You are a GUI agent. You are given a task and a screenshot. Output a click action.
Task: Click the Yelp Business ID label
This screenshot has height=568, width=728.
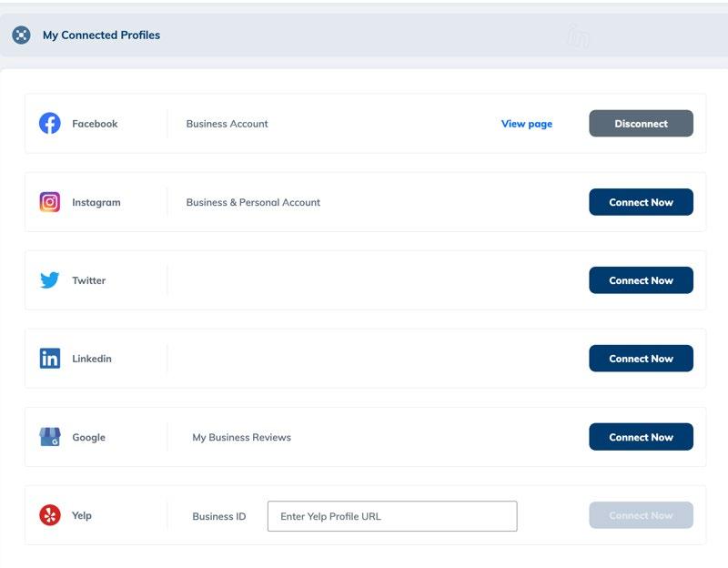218,516
